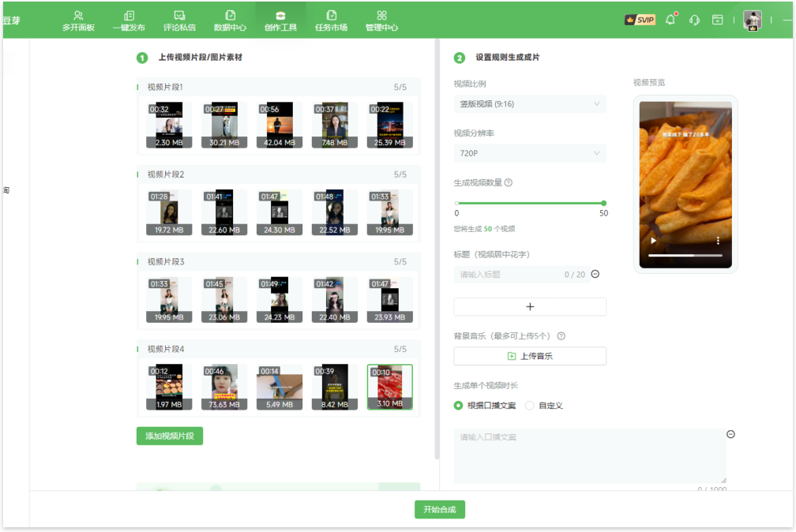Screen dimensions: 796x532
Task: Click the 添加视频片段 button
Action: (170, 436)
